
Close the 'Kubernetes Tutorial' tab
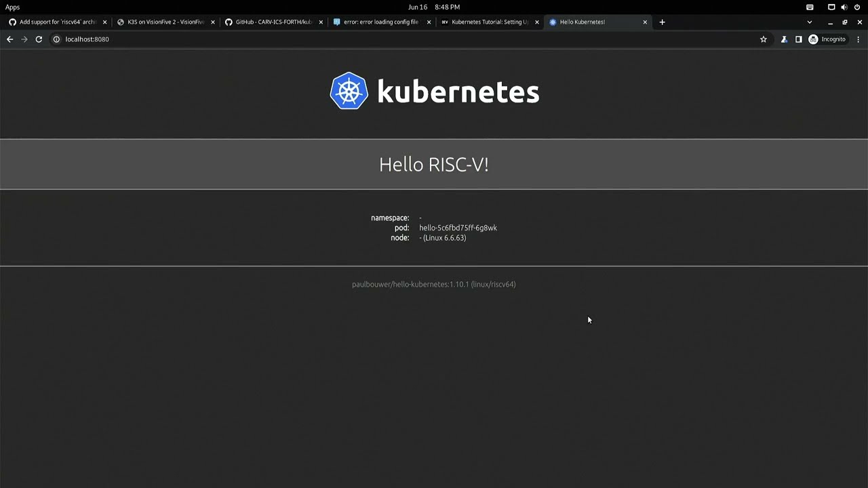tap(537, 22)
